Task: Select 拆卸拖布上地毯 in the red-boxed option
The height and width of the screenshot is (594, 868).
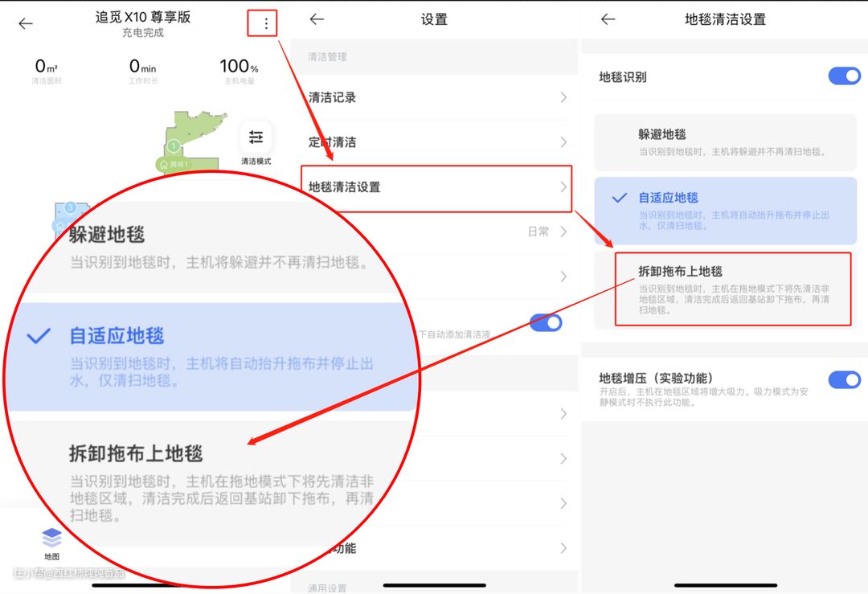Action: pos(732,289)
